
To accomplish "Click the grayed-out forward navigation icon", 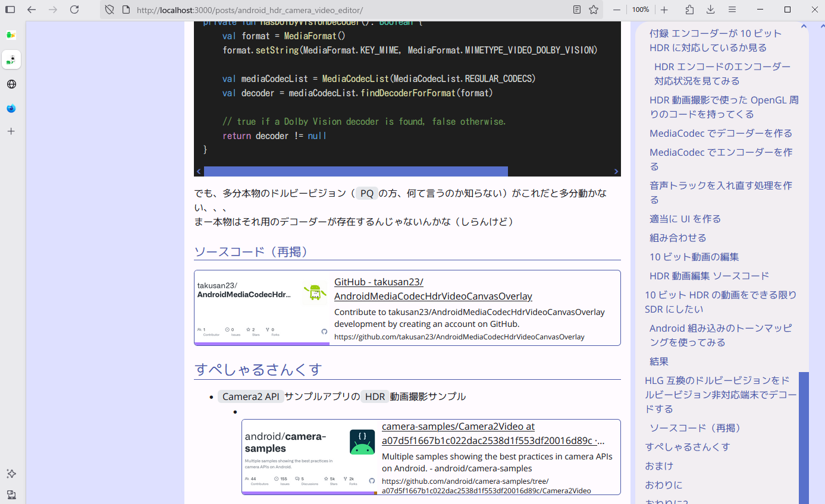I will point(53,10).
